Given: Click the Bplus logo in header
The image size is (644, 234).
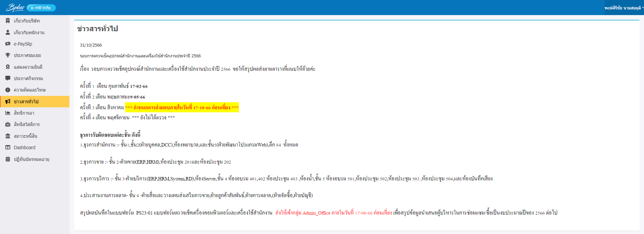Looking at the screenshot, I should [x=15, y=8].
